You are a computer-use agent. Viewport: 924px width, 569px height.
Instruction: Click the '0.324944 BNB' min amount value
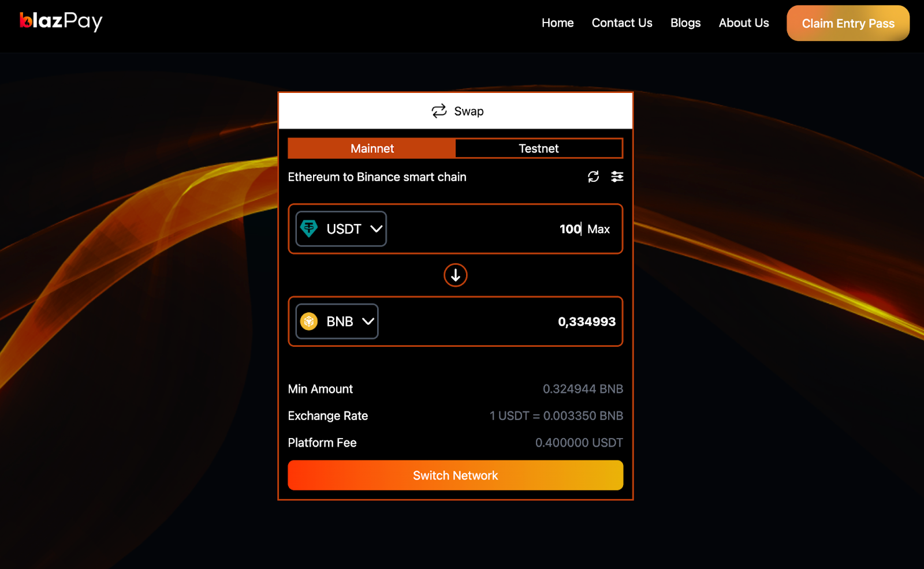tap(583, 389)
